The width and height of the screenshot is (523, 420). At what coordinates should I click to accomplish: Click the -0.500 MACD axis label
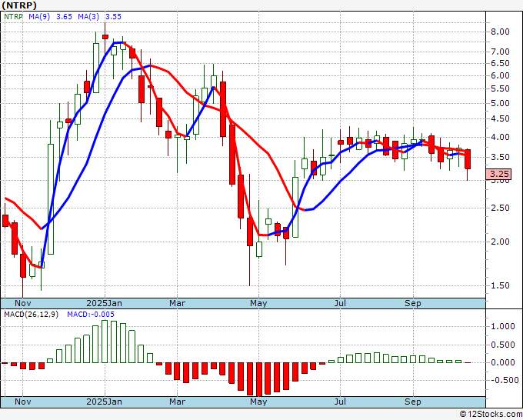(x=501, y=380)
